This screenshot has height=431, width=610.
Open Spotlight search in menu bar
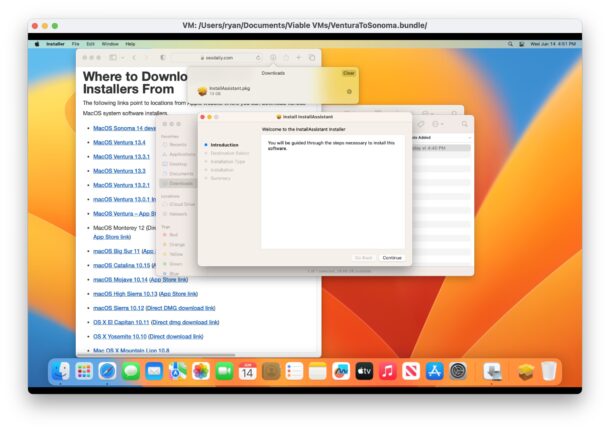click(x=508, y=44)
